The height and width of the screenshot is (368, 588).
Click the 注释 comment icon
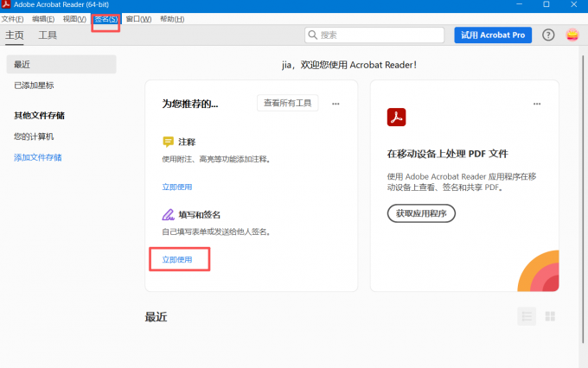point(168,142)
